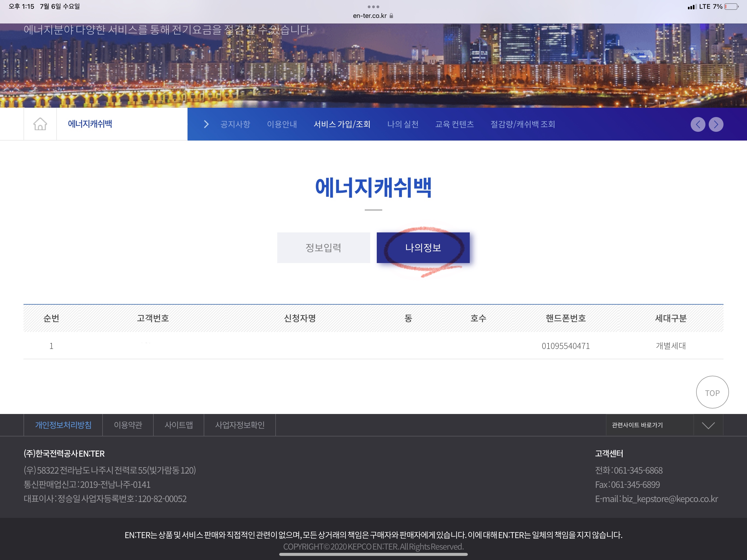Screen dimensions: 747x560
Task: Click the right arrow circle in navigation bar
Action: click(x=716, y=124)
